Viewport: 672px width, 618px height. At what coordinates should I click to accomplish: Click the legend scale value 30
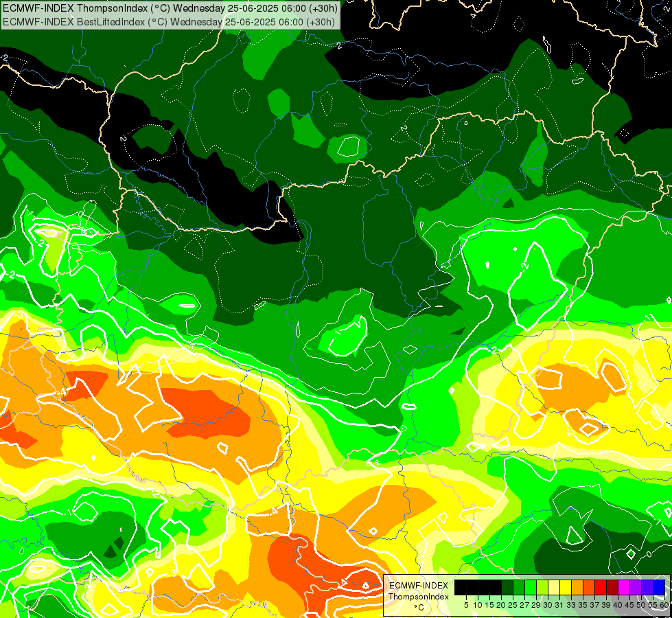click(x=548, y=605)
